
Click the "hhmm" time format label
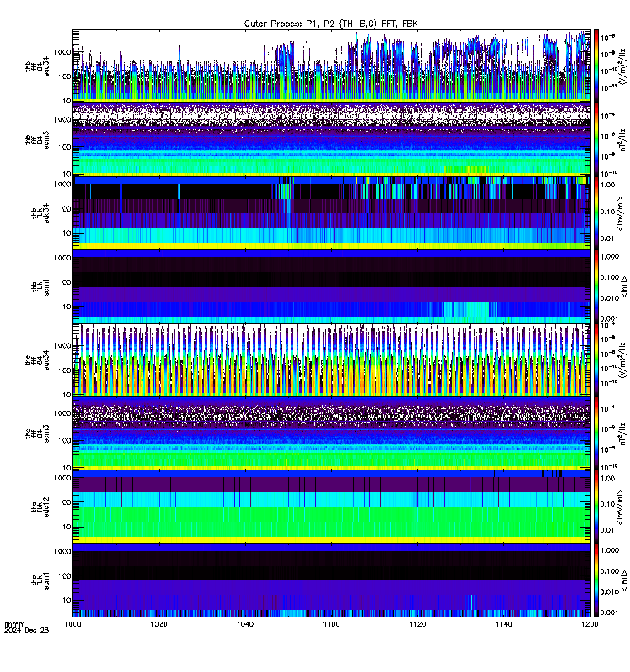[14, 624]
